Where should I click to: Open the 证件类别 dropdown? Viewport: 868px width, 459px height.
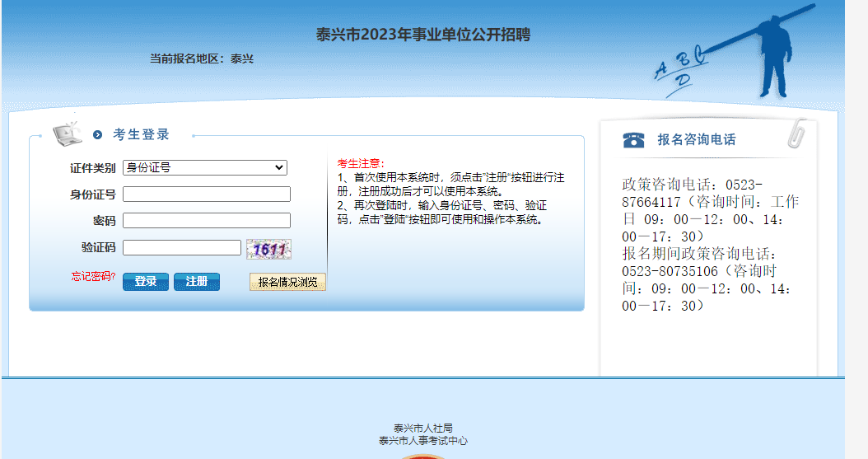pos(204,168)
